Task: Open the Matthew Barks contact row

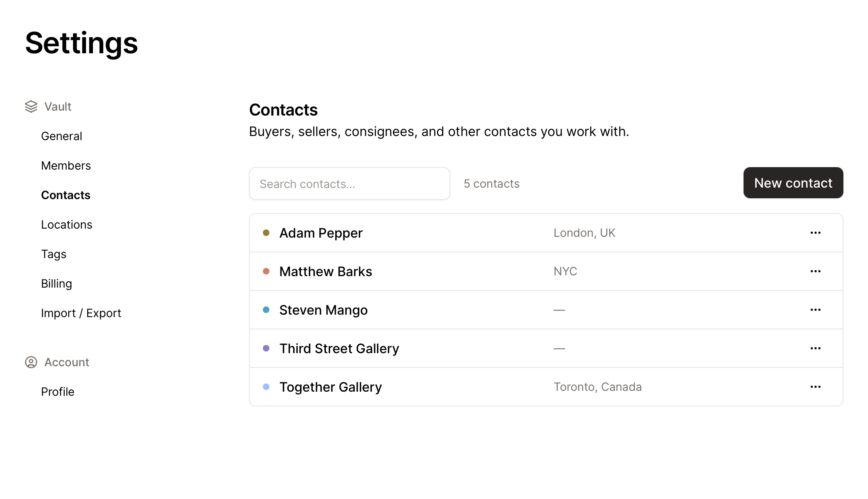Action: click(326, 271)
